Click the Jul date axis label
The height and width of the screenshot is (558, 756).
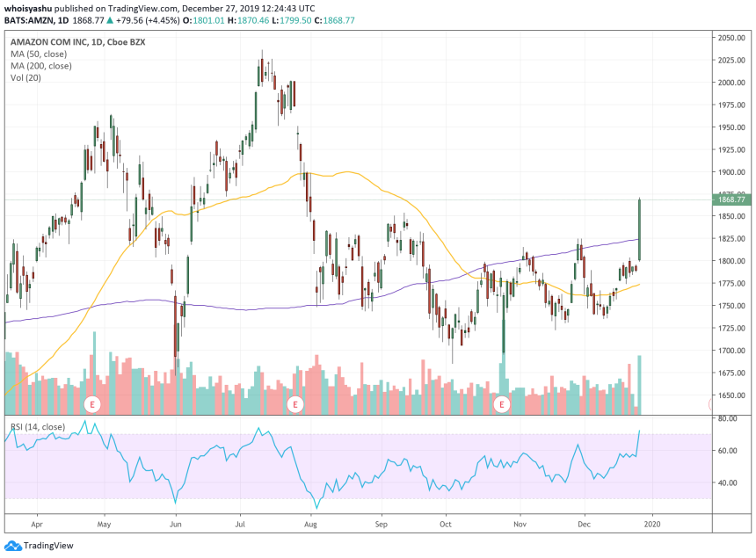[240, 524]
